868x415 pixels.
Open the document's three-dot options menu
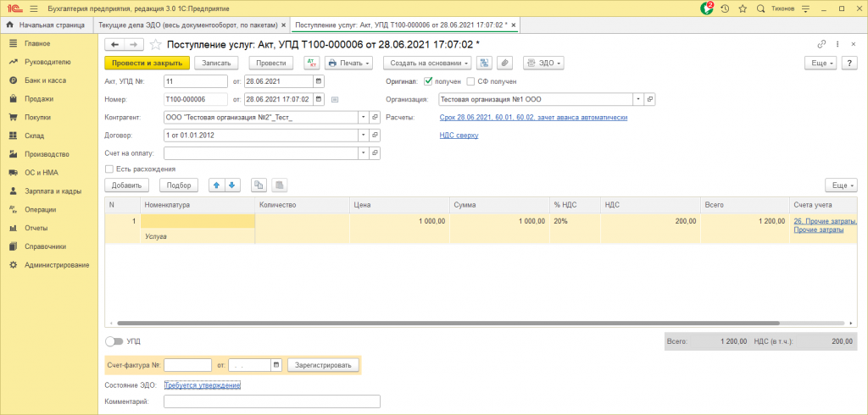click(x=837, y=44)
